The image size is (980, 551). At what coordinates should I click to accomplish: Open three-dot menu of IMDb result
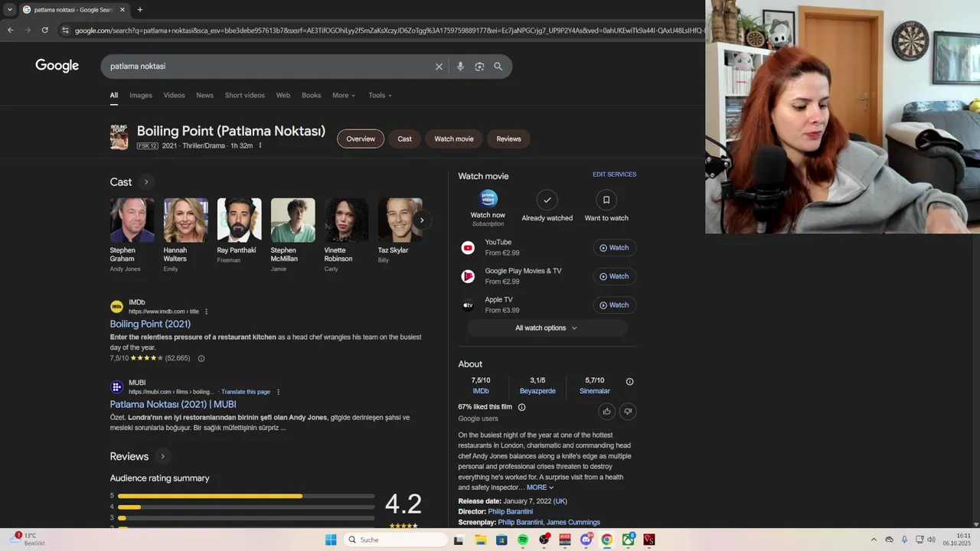point(206,311)
